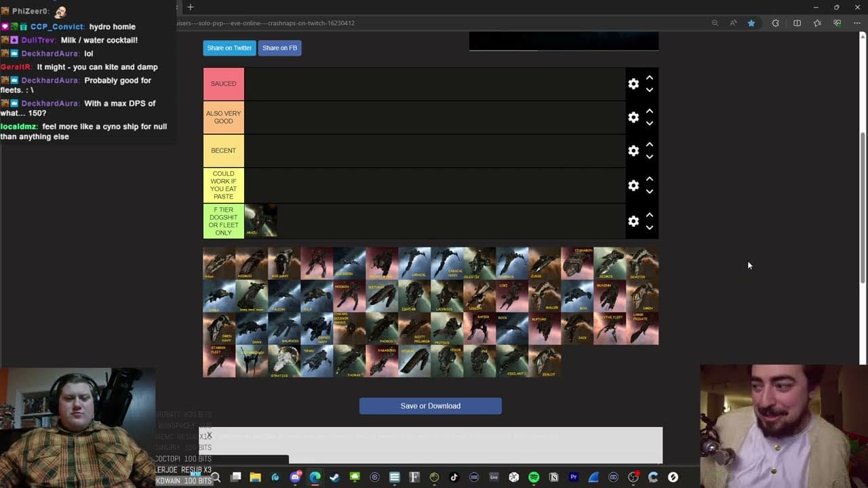
Task: Move SAUCED row up with arrow
Action: (x=650, y=77)
